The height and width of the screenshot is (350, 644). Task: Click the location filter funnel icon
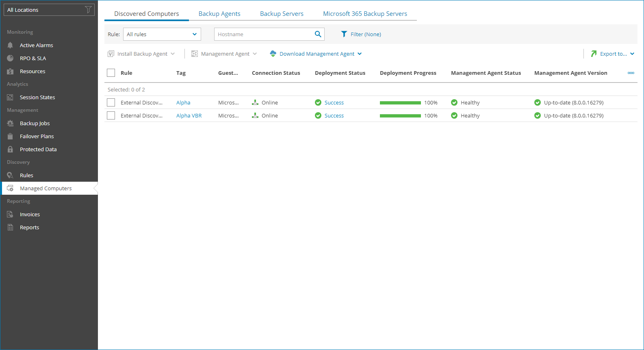(x=88, y=10)
